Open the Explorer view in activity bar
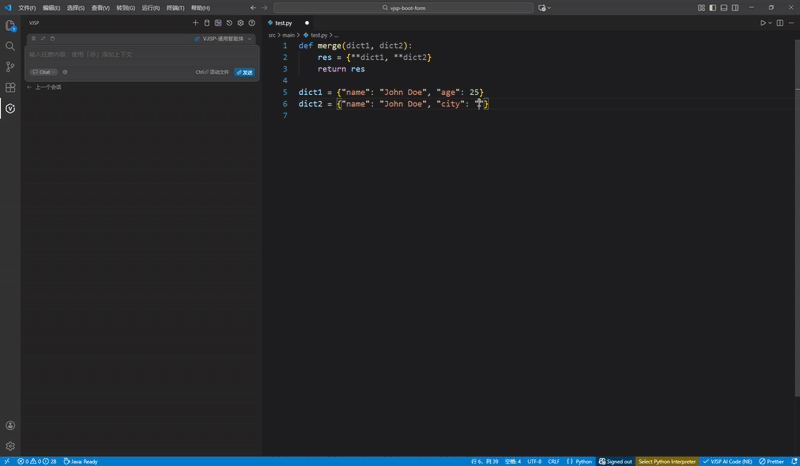The width and height of the screenshot is (800, 466). (x=10, y=25)
